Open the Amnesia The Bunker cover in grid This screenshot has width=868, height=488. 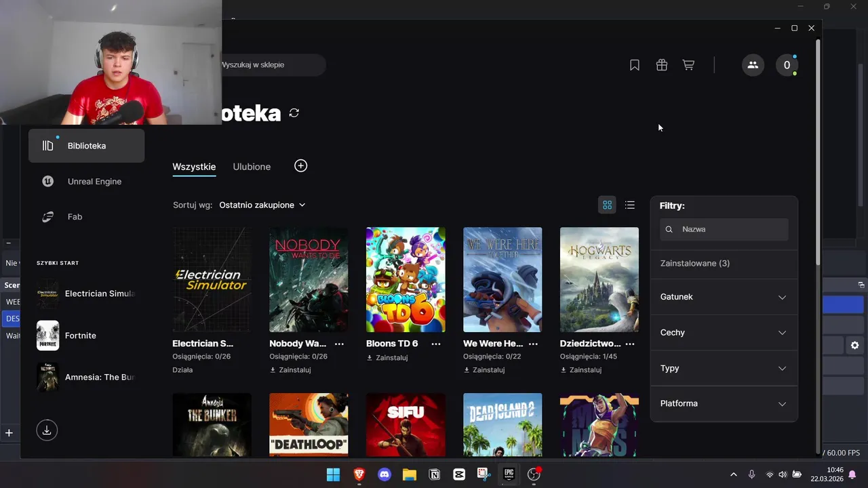tap(212, 425)
